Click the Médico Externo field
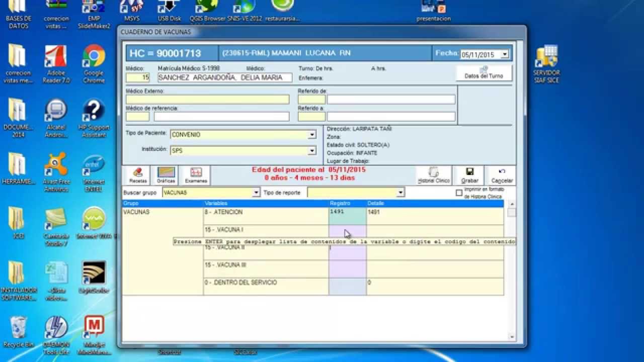This screenshot has height=362, width=644. pos(207,100)
